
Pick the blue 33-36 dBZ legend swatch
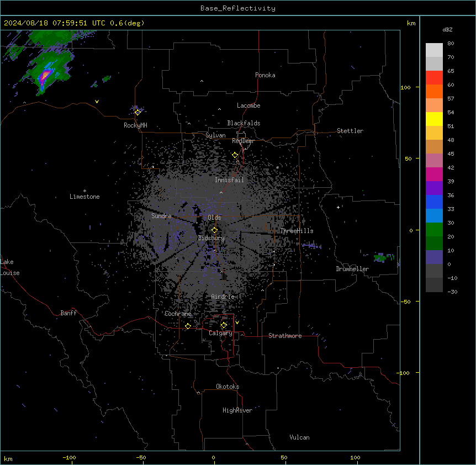point(434,202)
